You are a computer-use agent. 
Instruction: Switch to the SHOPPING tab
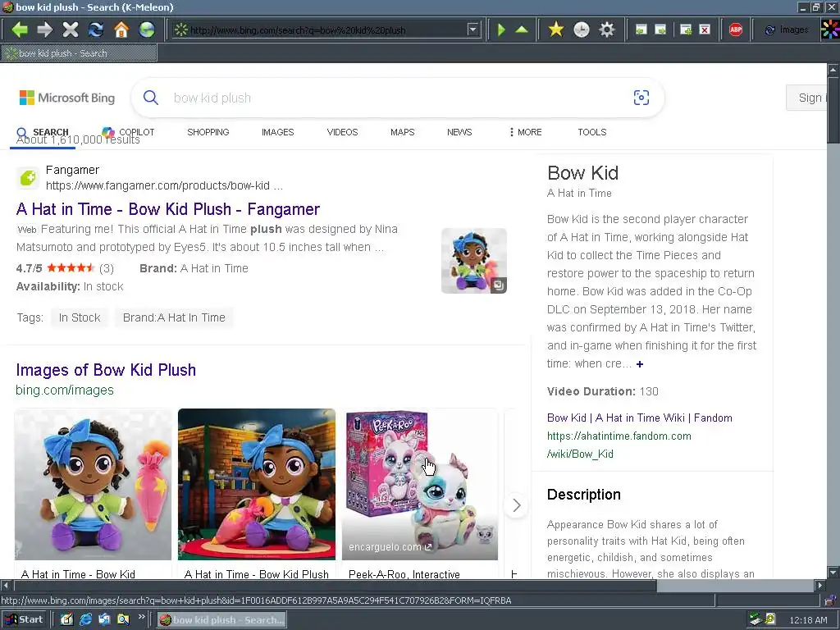pyautogui.click(x=208, y=132)
